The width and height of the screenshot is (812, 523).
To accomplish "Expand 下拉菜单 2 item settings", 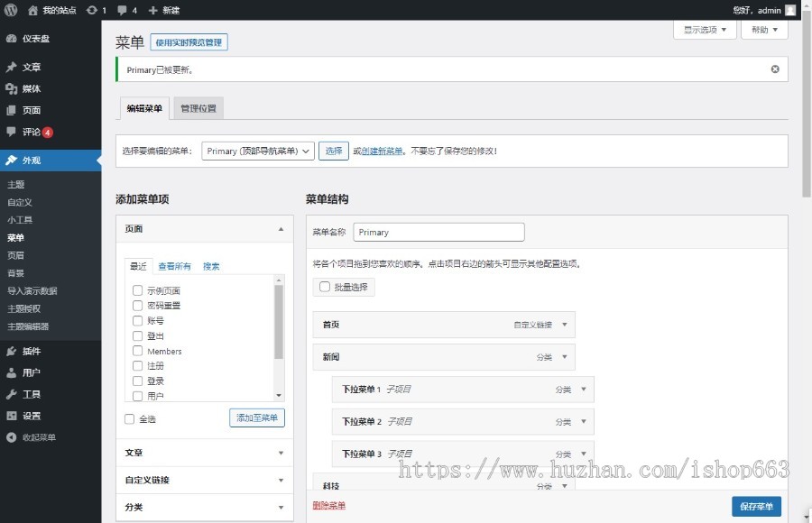I will pyautogui.click(x=584, y=421).
